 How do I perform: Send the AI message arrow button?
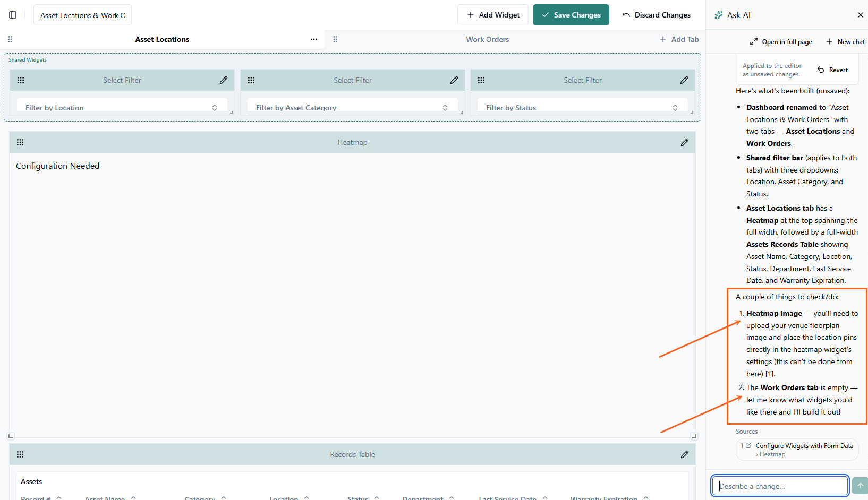click(860, 486)
